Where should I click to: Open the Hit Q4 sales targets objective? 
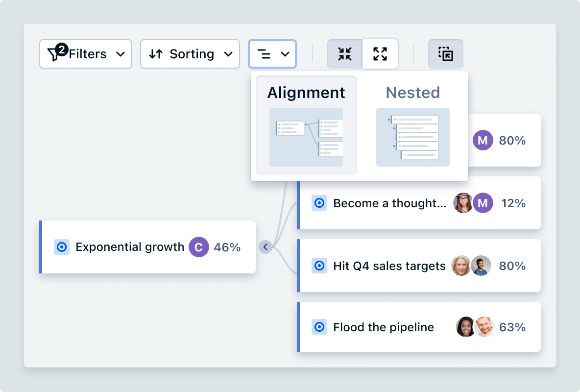(389, 266)
